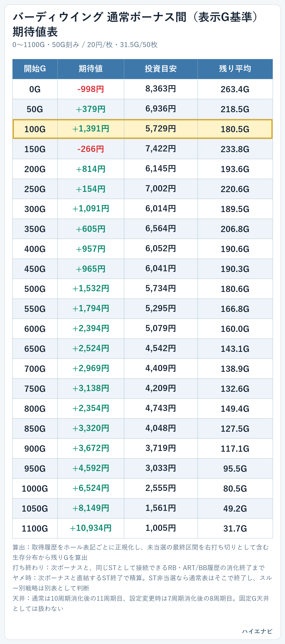The height and width of the screenshot is (644, 285).
Task: Select the 750G row label
Action: 35,389
